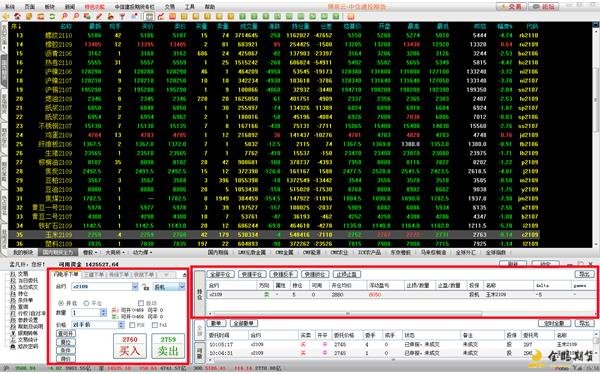
Task: Click the padlock icon beside contract field
Action: click(145, 287)
